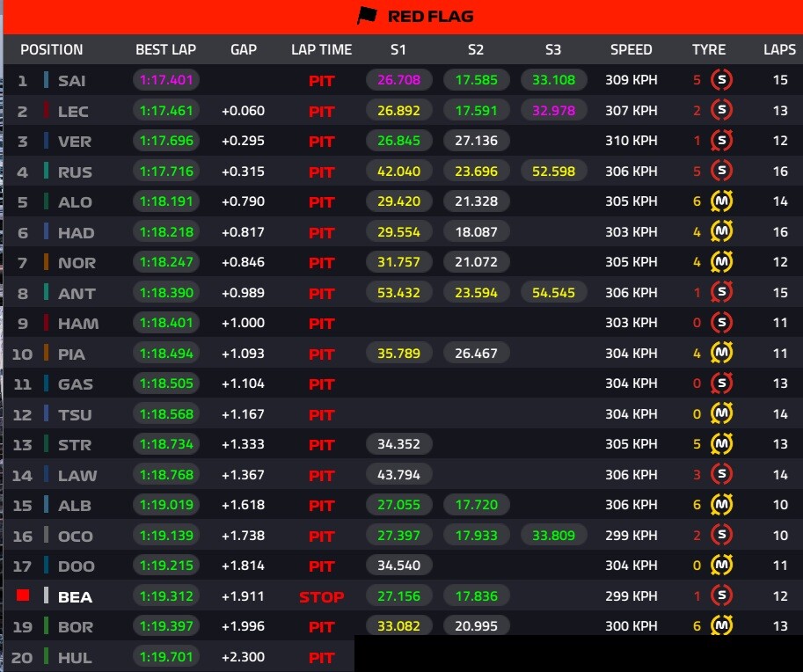Click the soft tyre icon in LEC row
Screen dimensions: 803x672
click(721, 110)
